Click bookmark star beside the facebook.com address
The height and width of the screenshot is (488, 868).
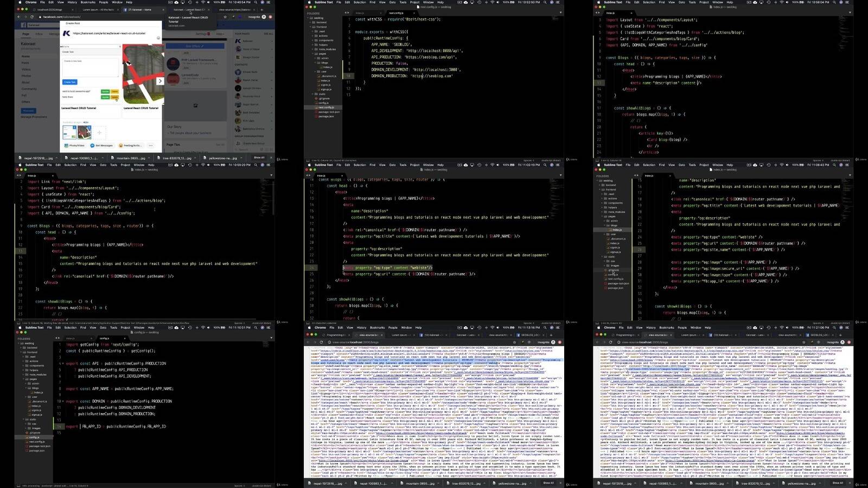(x=225, y=17)
